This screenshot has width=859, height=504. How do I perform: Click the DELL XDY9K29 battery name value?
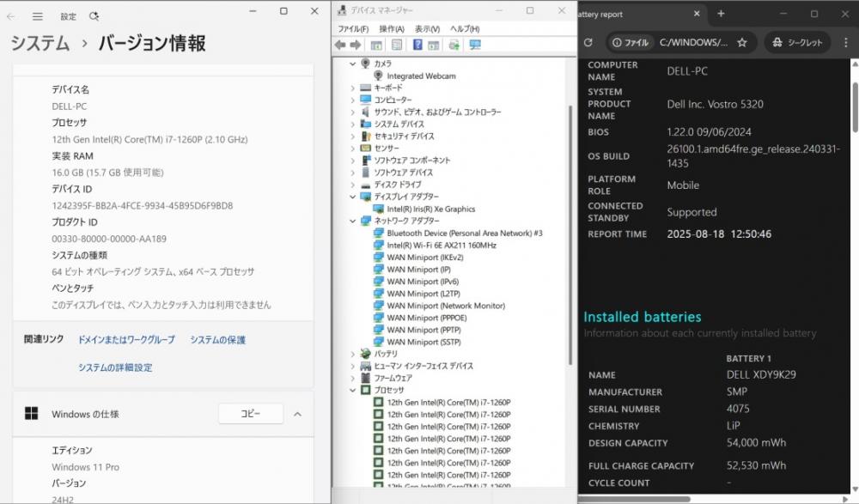(761, 374)
